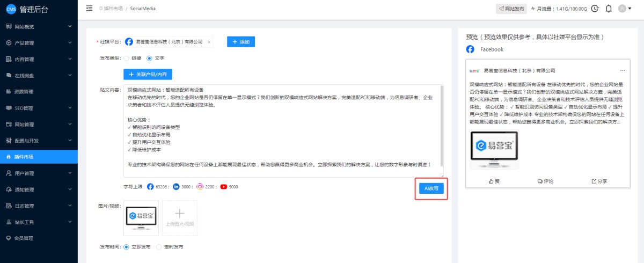The height and width of the screenshot is (263, 644).
Task: Expand 在线询盘 chevron arrow
Action: point(70,75)
